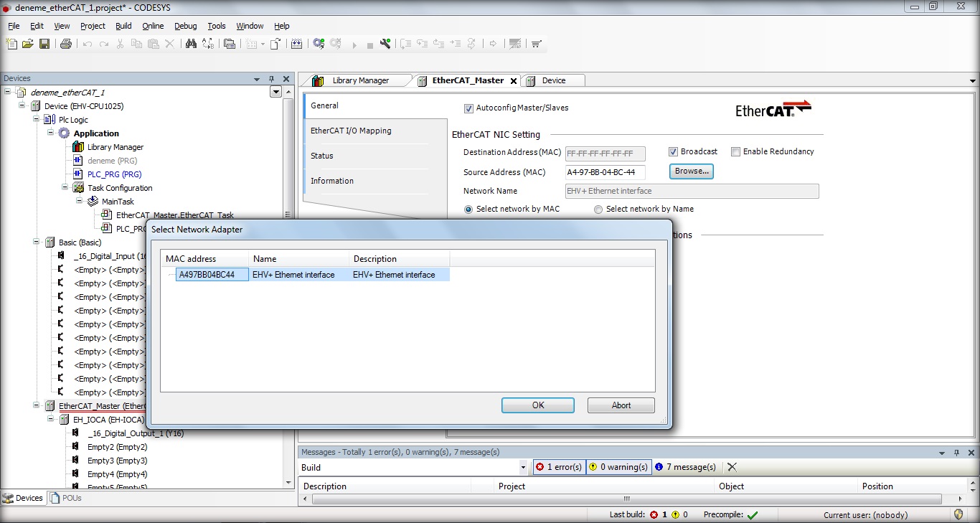980x523 pixels.
Task: Enable Redundancy checkbox
Action: 735,152
